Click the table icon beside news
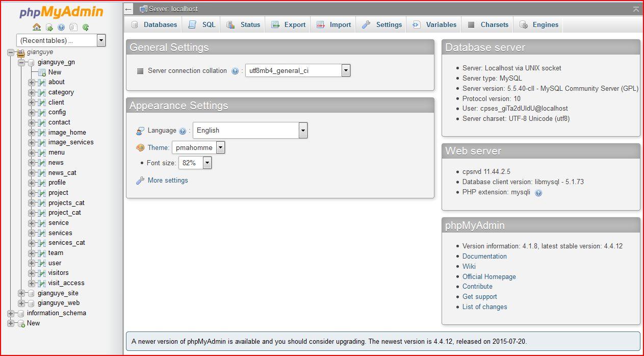This screenshot has height=356, width=644. coord(42,163)
